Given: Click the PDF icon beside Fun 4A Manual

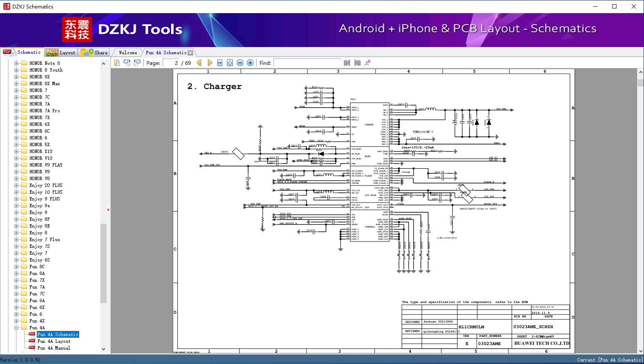Looking at the screenshot, I should pyautogui.click(x=32, y=347).
